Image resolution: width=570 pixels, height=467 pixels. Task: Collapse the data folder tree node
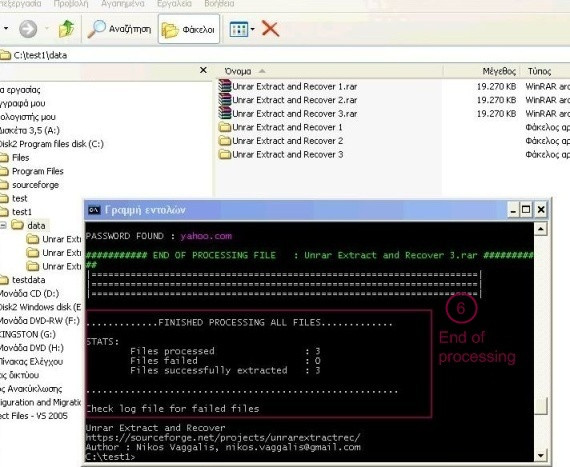[x=3, y=225]
